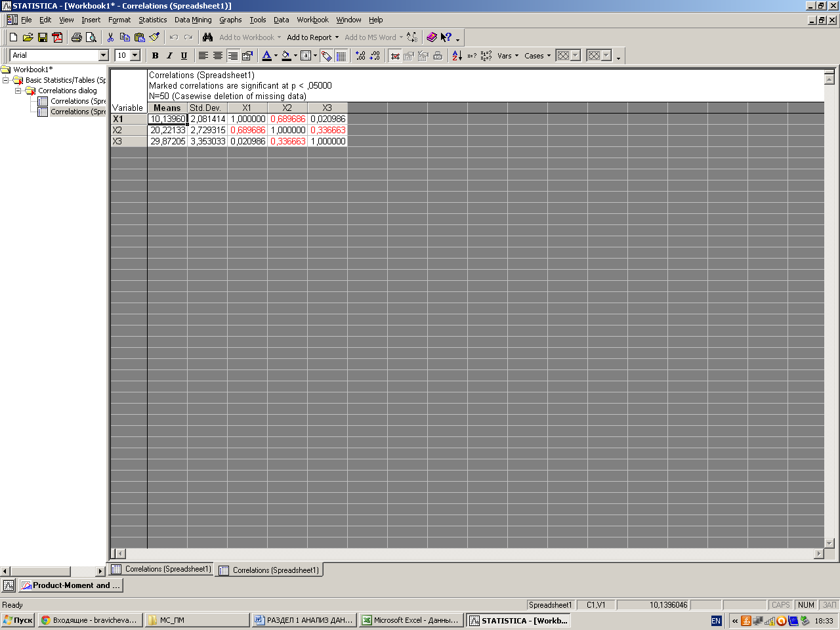
Task: Open variable formula x=? icon
Action: [x=472, y=56]
